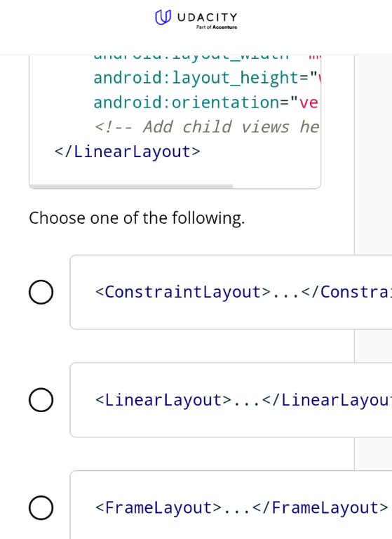
Task: Click the </FrameLayout> closing text in third option
Action: tap(320, 507)
